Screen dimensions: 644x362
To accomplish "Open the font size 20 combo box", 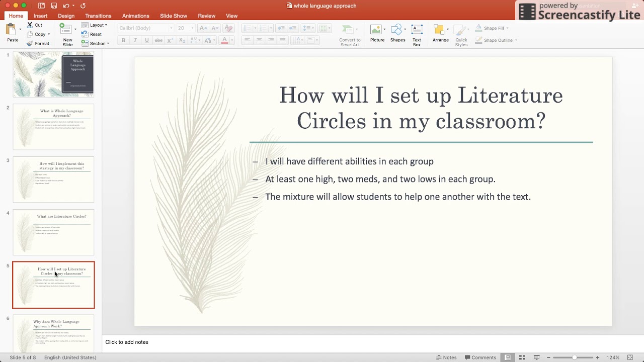I will 185,28.
